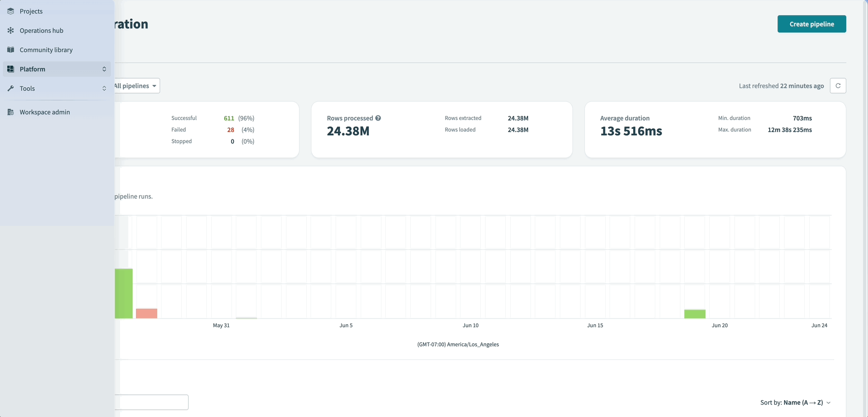This screenshot has width=868, height=417.
Task: Click the Successful count 611
Action: click(229, 118)
